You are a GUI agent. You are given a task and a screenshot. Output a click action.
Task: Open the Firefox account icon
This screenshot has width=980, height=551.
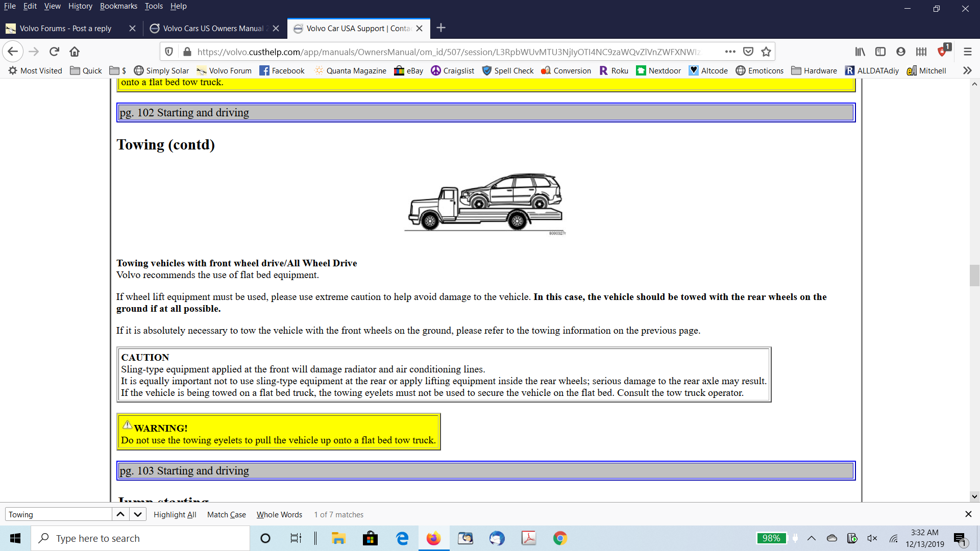(901, 52)
